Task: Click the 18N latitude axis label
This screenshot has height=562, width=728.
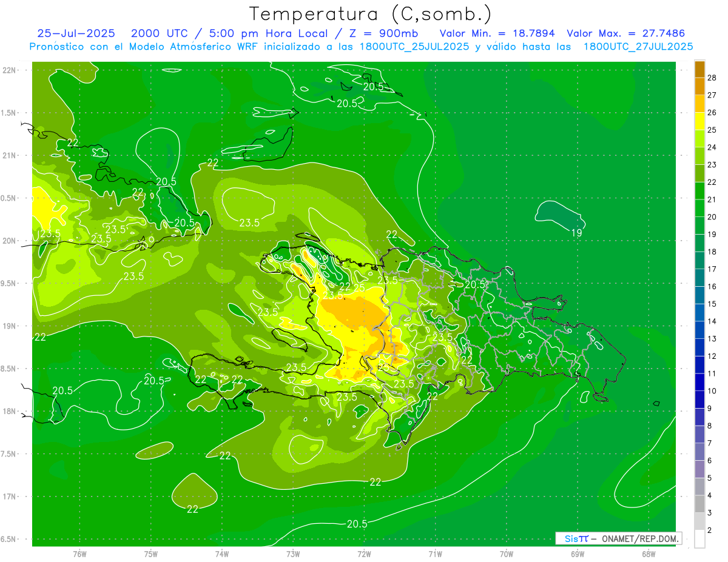Action: (x=10, y=411)
